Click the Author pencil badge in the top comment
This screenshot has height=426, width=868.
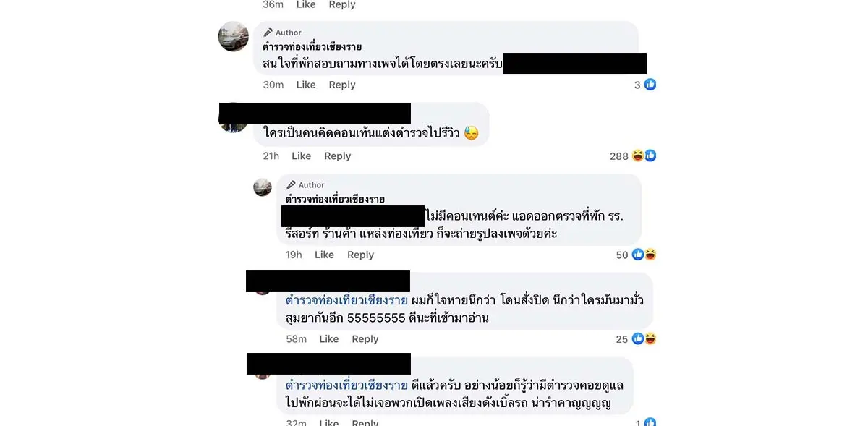[282, 33]
